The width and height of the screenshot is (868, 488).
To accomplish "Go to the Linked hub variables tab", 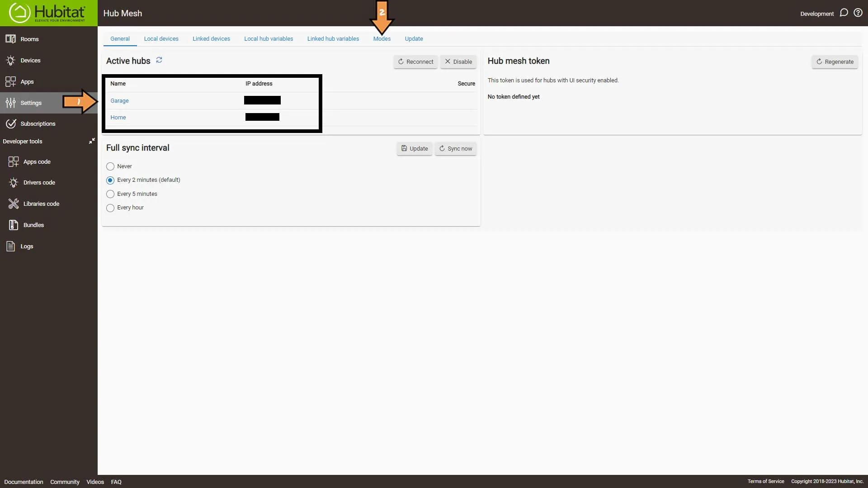I will click(333, 39).
